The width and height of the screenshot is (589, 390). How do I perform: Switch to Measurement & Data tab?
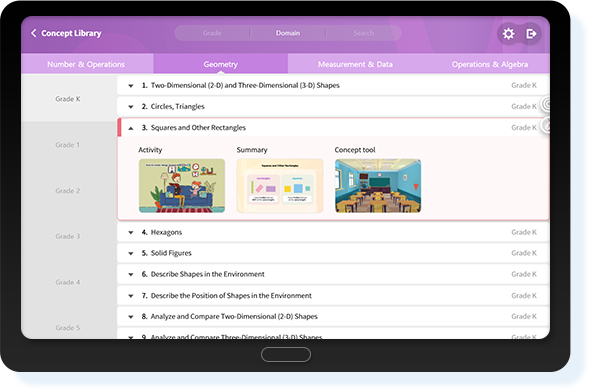pos(355,64)
